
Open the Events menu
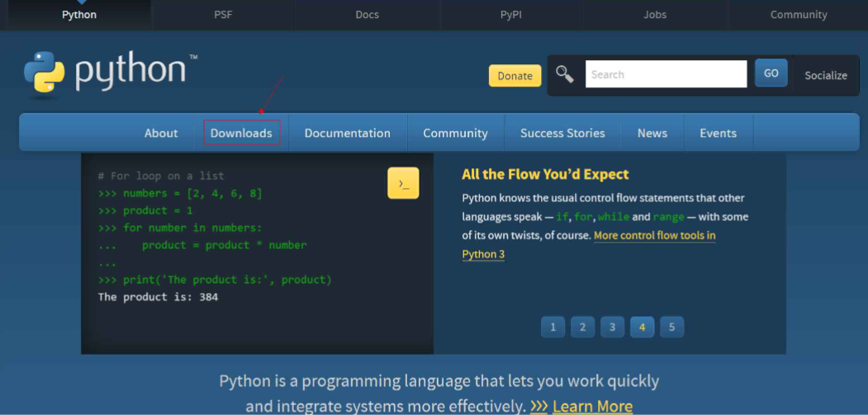(x=718, y=133)
